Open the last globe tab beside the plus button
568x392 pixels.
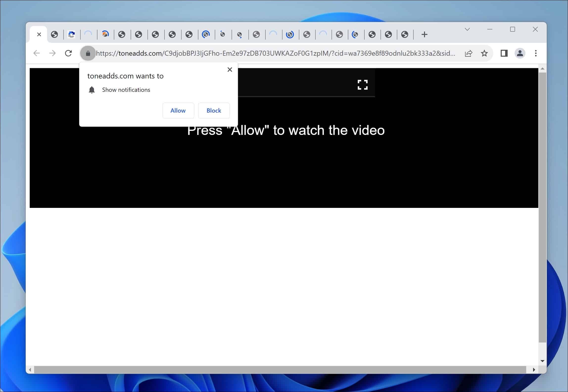point(405,34)
